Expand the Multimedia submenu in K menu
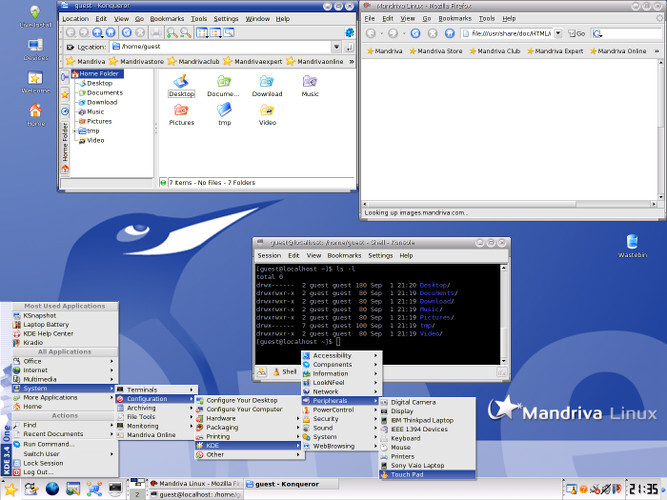Viewport: 667px width, 500px height. coord(64,379)
